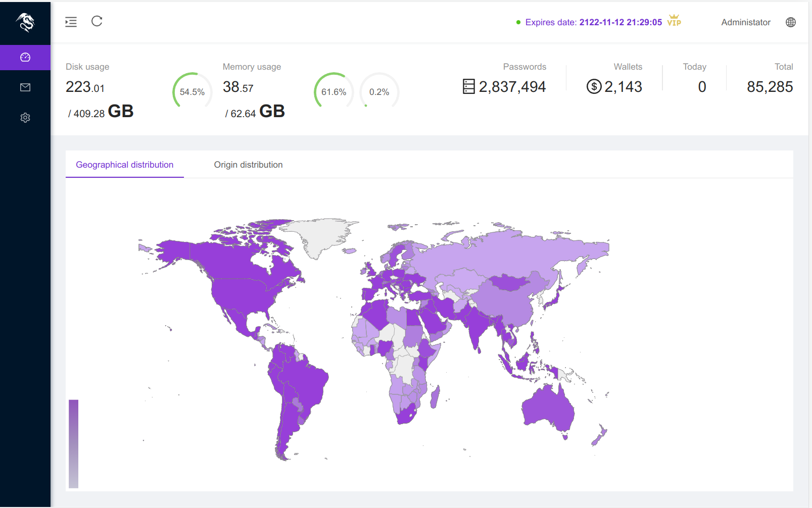Click the purple map color scale bar
The image size is (812, 508).
tap(74, 444)
